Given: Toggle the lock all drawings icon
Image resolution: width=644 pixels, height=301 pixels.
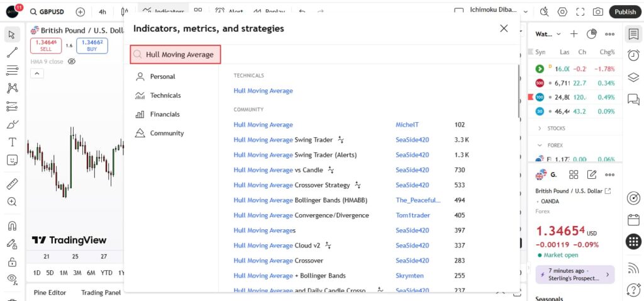Looking at the screenshot, I should point(12,261).
